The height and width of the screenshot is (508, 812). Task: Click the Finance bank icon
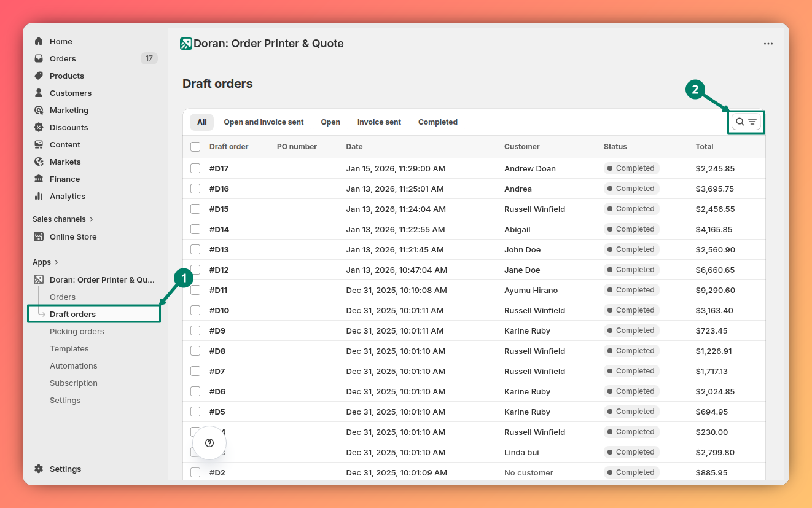pyautogui.click(x=39, y=179)
